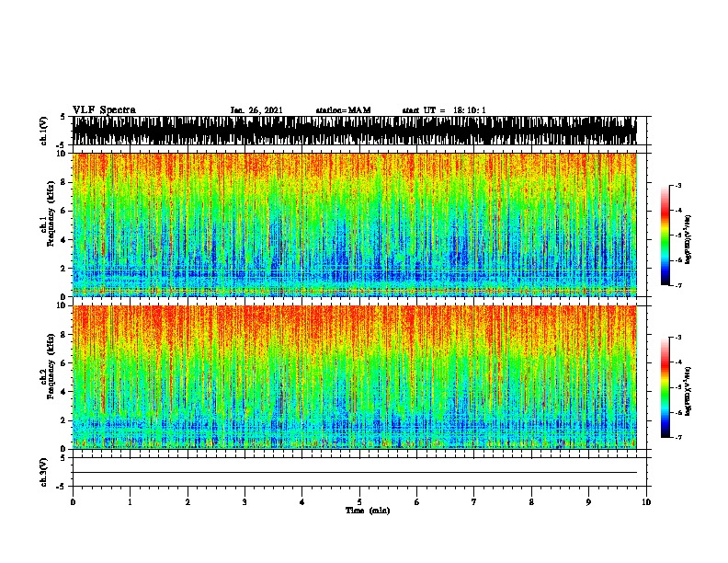Click time axis tick label "9"
The image size is (728, 563).
point(588,502)
